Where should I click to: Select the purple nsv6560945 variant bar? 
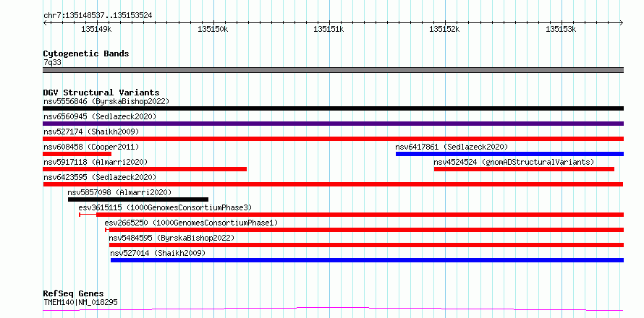click(x=333, y=124)
